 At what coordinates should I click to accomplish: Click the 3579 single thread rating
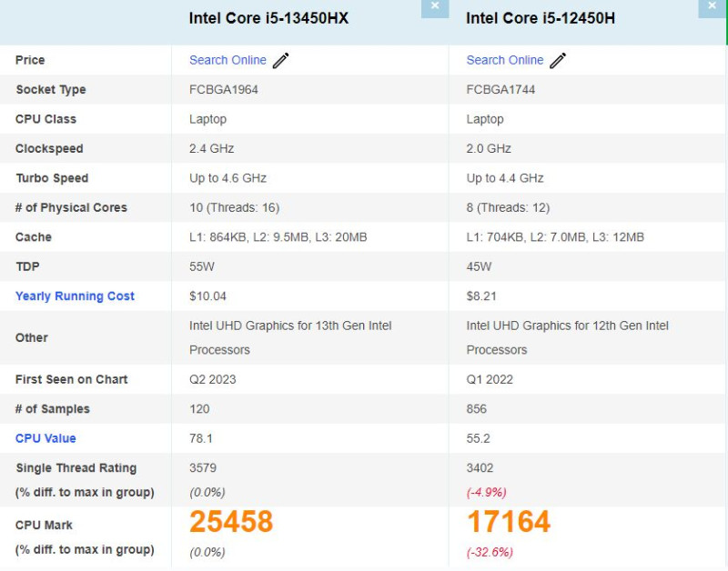[202, 467]
